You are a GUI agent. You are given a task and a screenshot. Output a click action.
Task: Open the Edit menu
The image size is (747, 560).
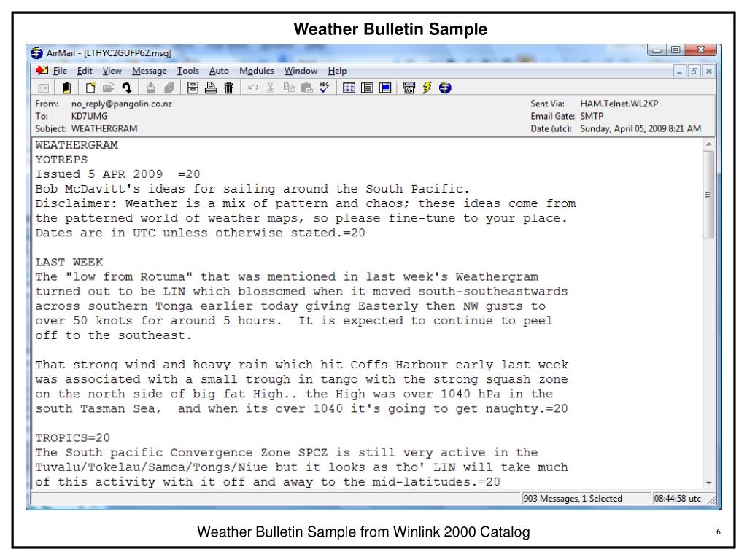[85, 71]
